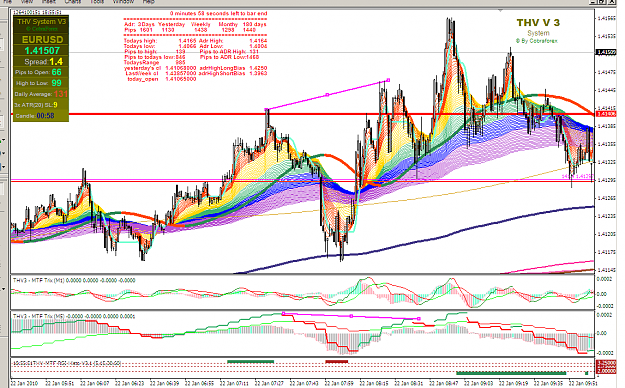Click the '22 Jan 09:51' time axis label

[583, 383]
